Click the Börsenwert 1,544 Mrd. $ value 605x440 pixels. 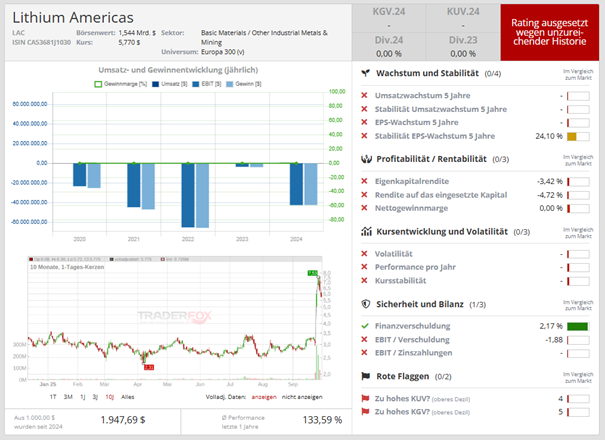point(137,33)
